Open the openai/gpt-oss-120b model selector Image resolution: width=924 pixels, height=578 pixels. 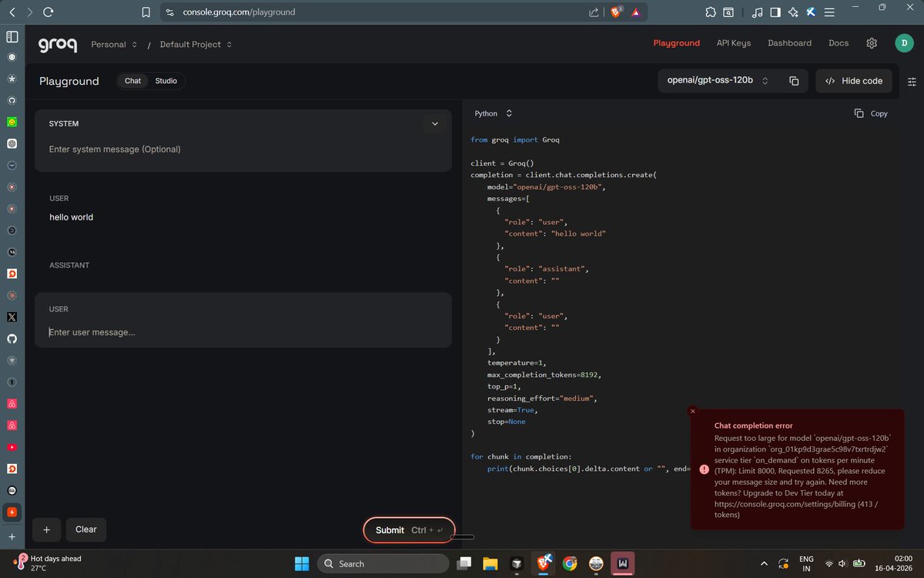click(718, 81)
